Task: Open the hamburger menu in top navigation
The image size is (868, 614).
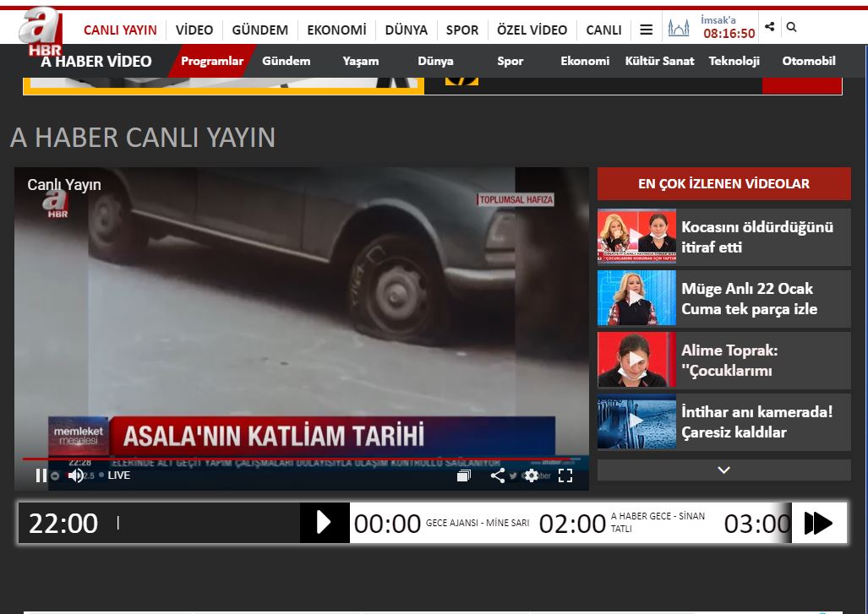Action: pyautogui.click(x=646, y=30)
